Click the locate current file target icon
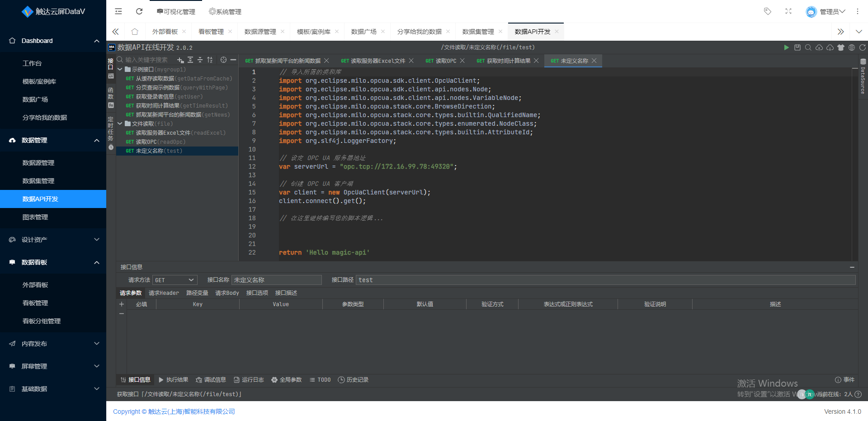 tap(223, 60)
